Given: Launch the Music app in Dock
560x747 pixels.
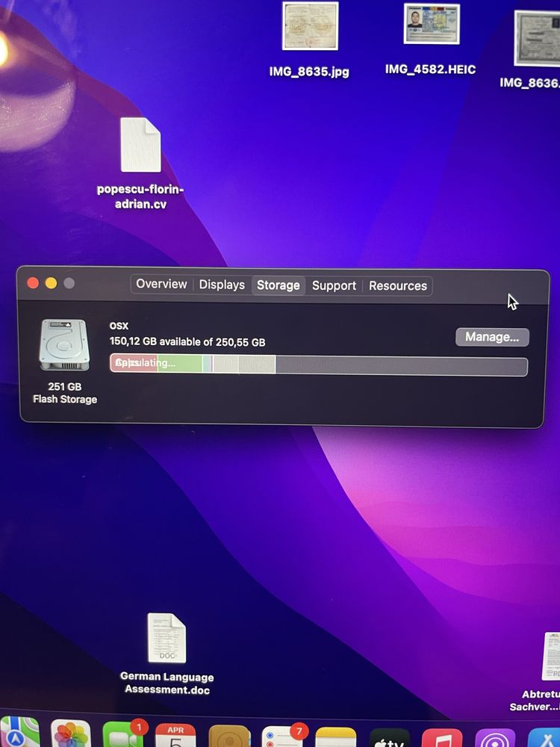Looking at the screenshot, I should [442, 737].
